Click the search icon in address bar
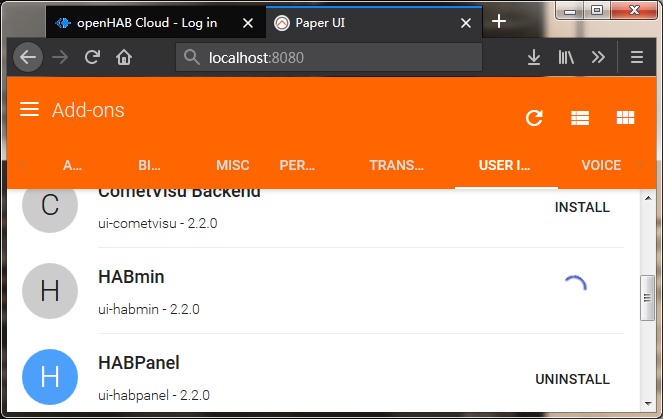This screenshot has height=419, width=663. click(192, 57)
